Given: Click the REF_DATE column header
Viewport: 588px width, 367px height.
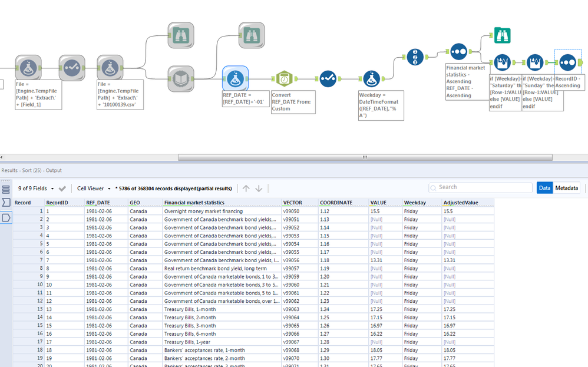Looking at the screenshot, I should point(98,203).
